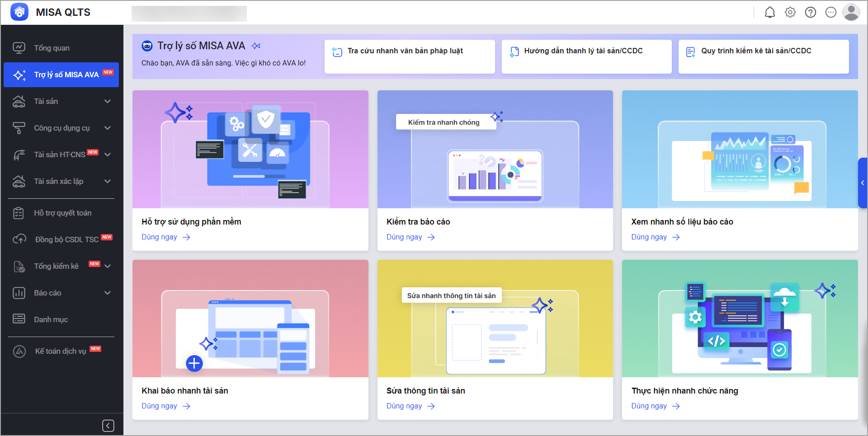Image resolution: width=868 pixels, height=436 pixels.
Task: Expand the Tổng kiểm kê chevron
Action: (x=108, y=266)
